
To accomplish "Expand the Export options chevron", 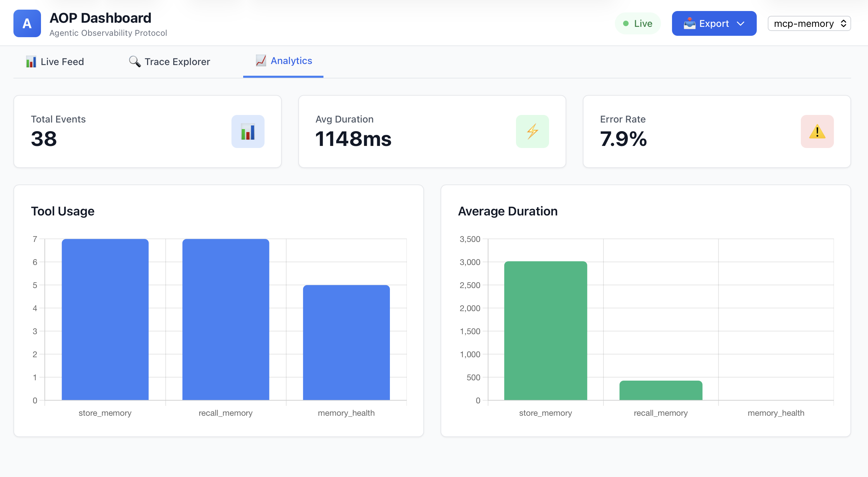I will 741,23.
